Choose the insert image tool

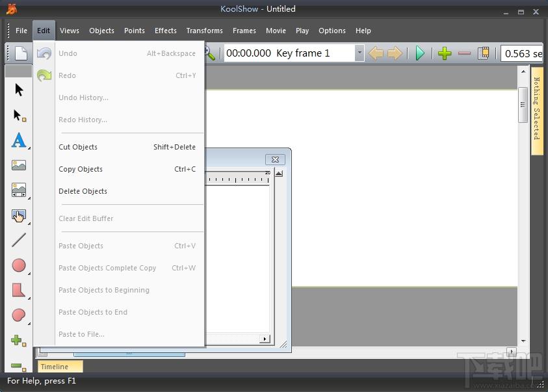point(19,165)
